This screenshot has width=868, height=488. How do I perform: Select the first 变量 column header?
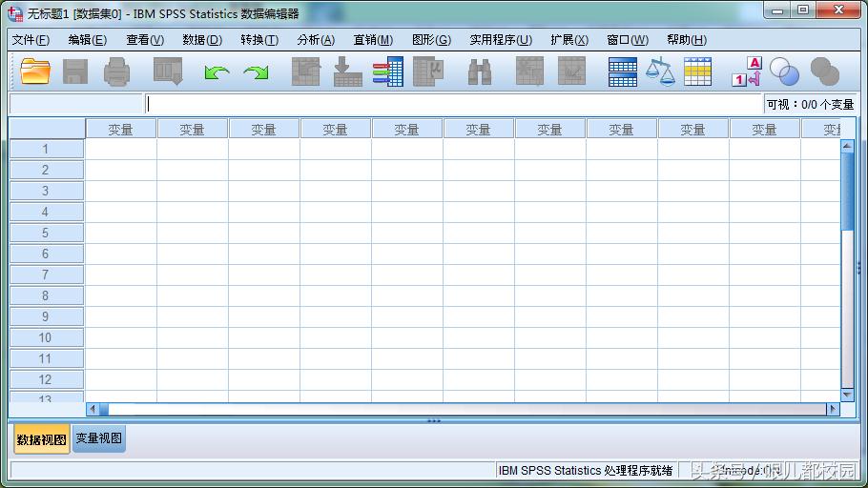121,129
